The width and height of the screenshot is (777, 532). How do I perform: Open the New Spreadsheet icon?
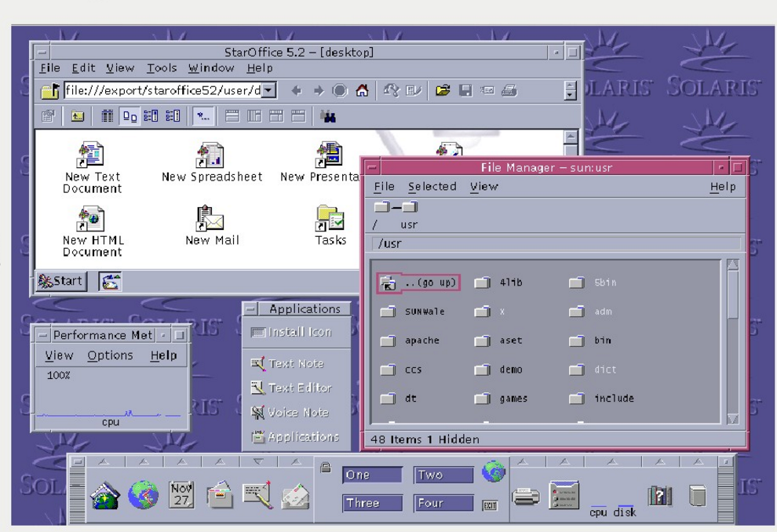click(212, 162)
